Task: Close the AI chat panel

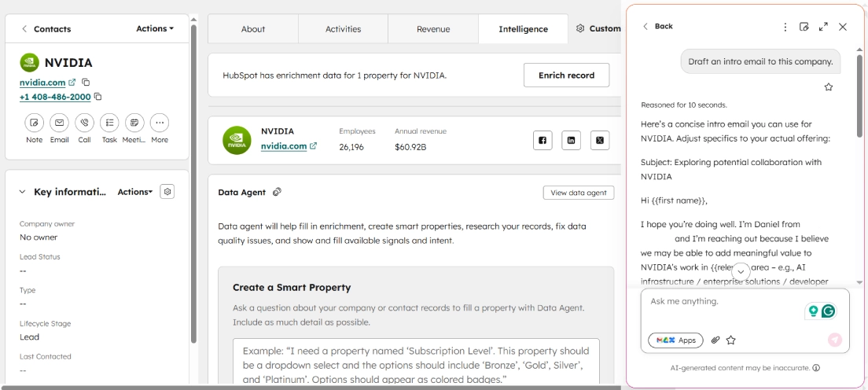Action: tap(843, 27)
